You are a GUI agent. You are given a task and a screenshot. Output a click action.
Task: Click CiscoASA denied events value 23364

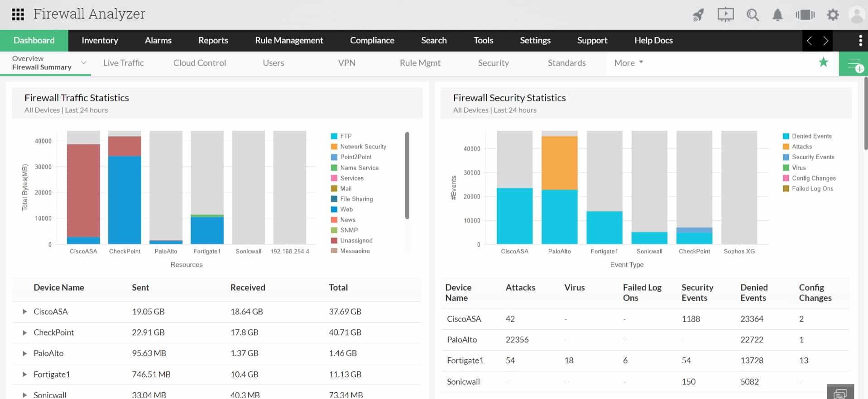(x=752, y=319)
